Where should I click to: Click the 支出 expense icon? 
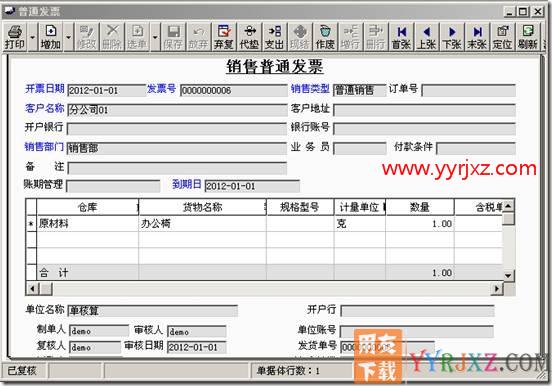pyautogui.click(x=275, y=37)
